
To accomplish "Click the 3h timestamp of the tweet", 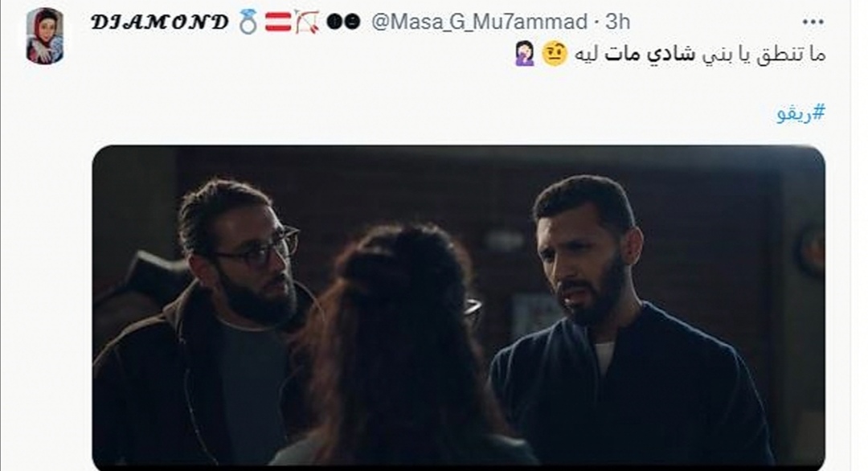I will 617,23.
